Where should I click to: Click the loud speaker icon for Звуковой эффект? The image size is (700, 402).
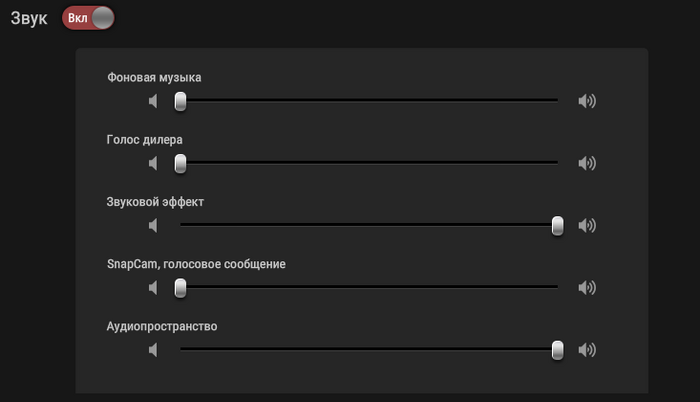click(x=587, y=225)
